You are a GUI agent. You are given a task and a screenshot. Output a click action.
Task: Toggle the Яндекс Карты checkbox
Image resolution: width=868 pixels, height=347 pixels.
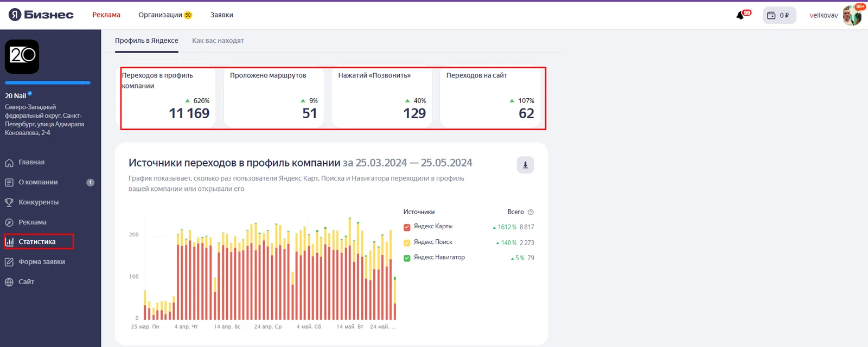tap(407, 227)
